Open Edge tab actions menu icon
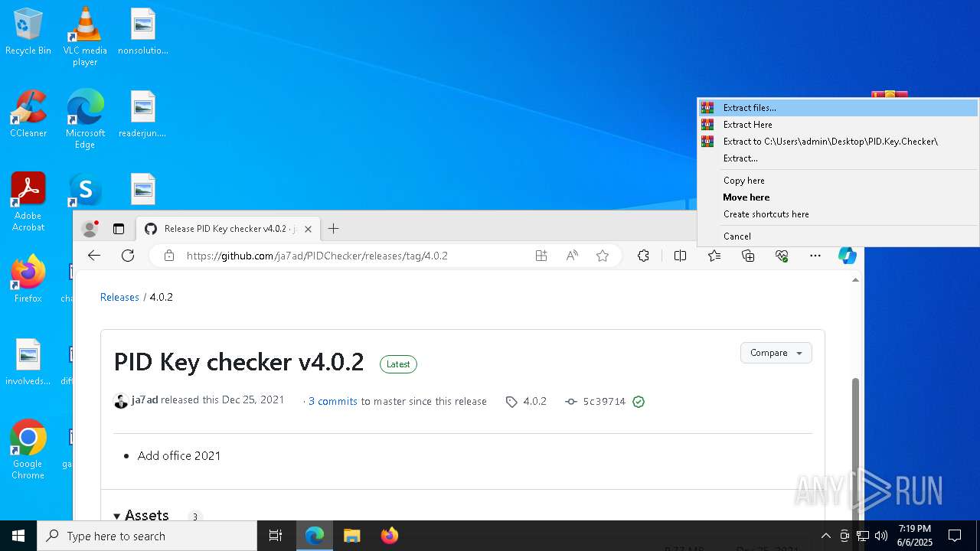Screen dimensions: 980x551 coord(119,229)
